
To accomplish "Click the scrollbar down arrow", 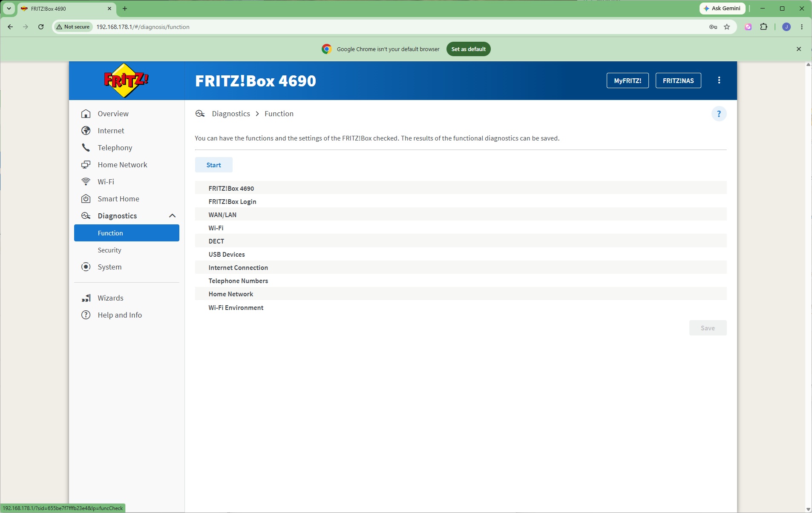I will click(x=808, y=509).
